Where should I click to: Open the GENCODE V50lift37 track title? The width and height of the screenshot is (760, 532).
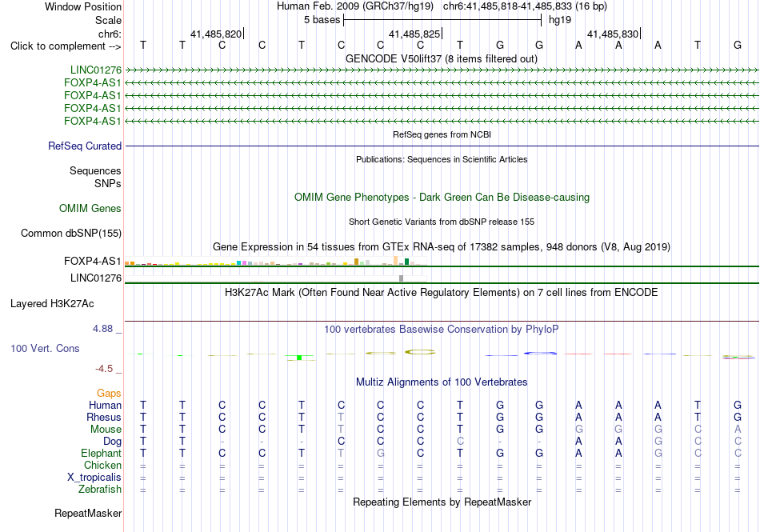(442, 59)
